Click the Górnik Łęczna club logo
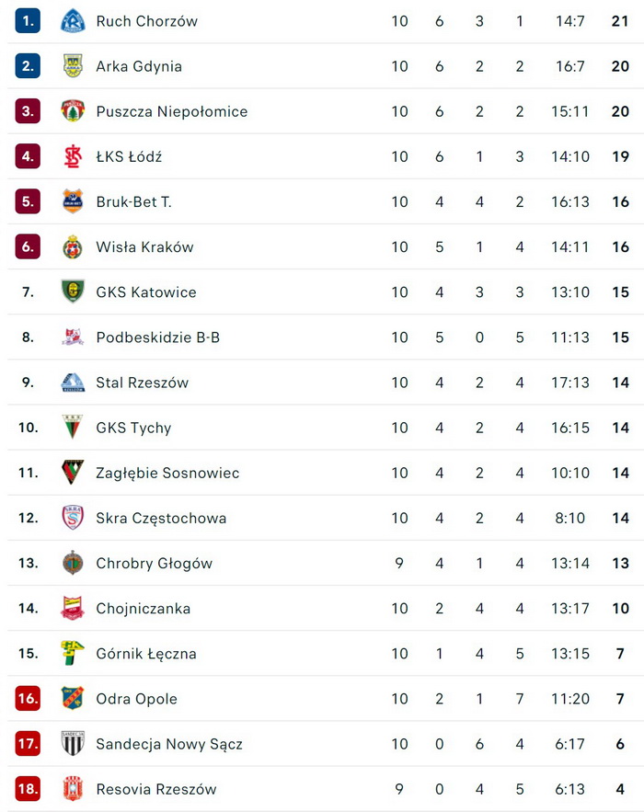The height and width of the screenshot is (812, 644). click(x=73, y=653)
